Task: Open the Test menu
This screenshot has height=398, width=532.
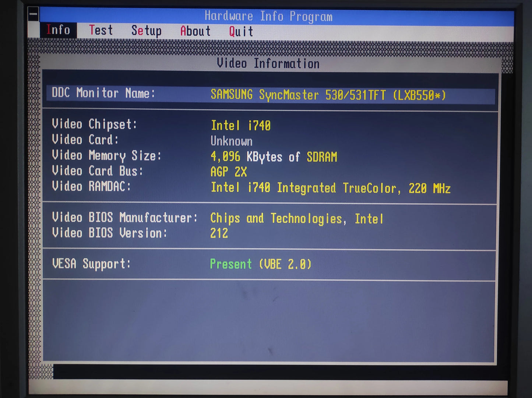Action: coord(101,30)
